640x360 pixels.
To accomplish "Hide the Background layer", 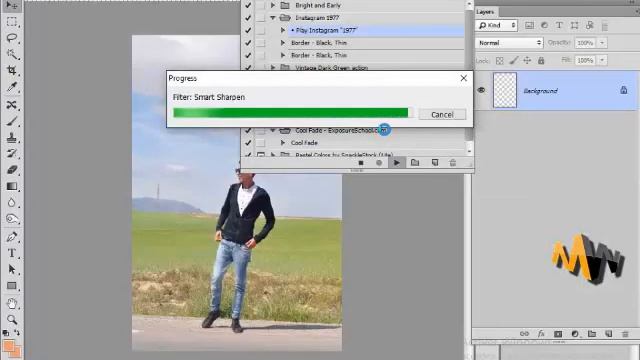I will (481, 90).
